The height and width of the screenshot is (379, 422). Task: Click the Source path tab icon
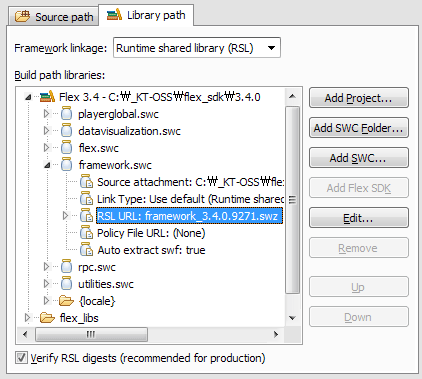(x=22, y=16)
